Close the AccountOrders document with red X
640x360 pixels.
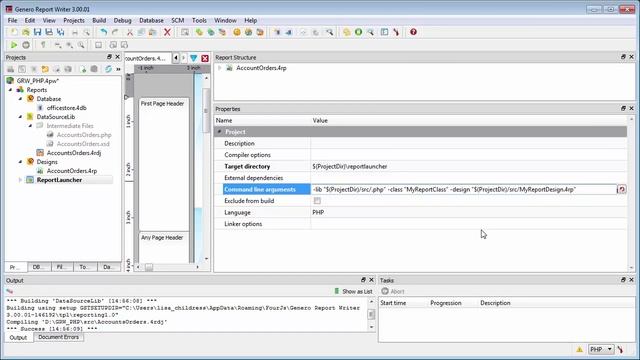pos(205,58)
